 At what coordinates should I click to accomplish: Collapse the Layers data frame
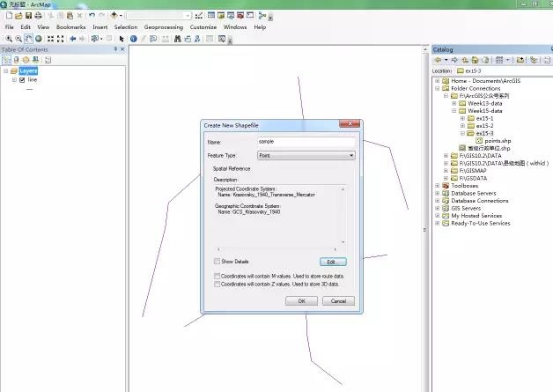pos(5,71)
